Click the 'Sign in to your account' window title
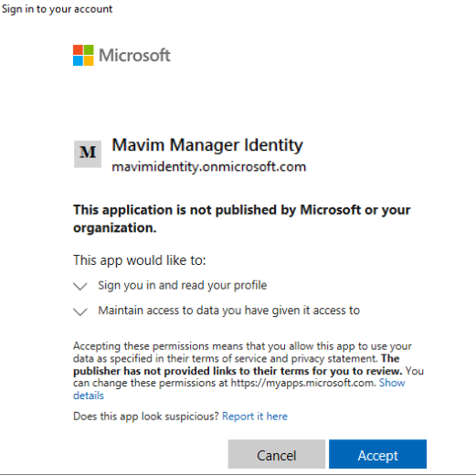Viewport: 476px width, 475px height. click(x=57, y=9)
